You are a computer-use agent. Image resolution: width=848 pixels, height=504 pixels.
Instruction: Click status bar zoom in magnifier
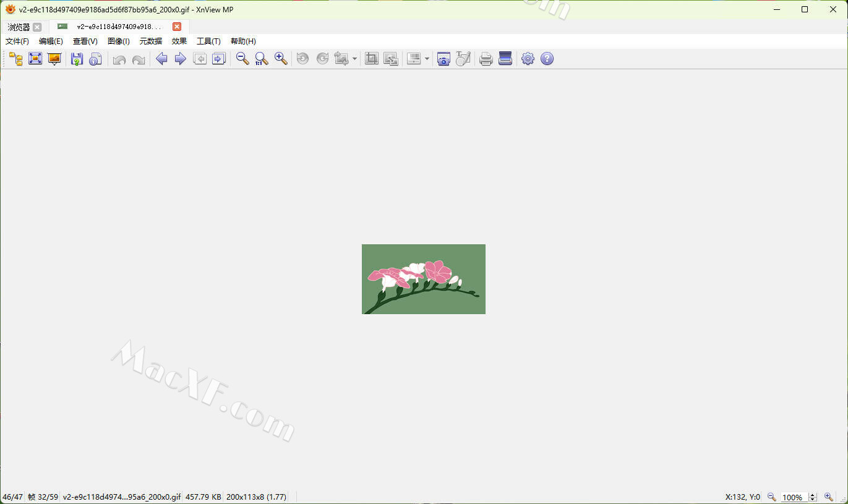(x=829, y=497)
